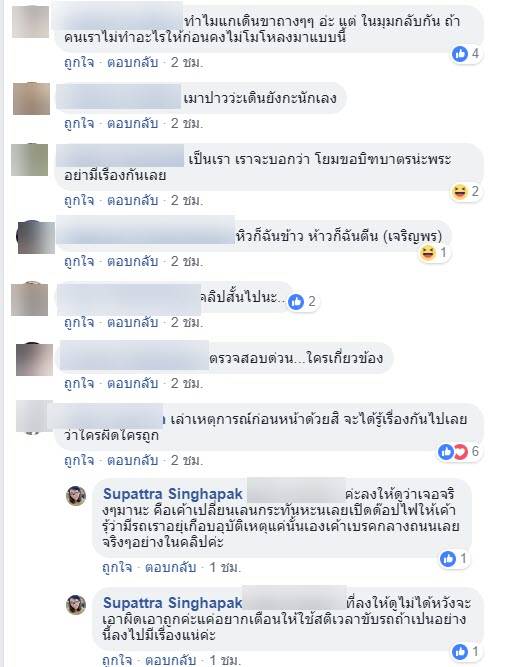
Task: Open Supattra Singhapak profile from last reply
Action: tap(173, 603)
